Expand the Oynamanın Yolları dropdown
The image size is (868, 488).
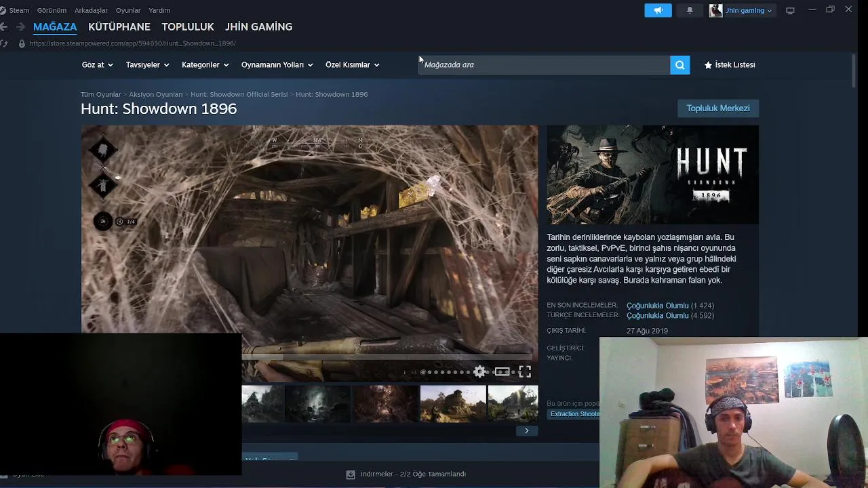[x=277, y=65]
